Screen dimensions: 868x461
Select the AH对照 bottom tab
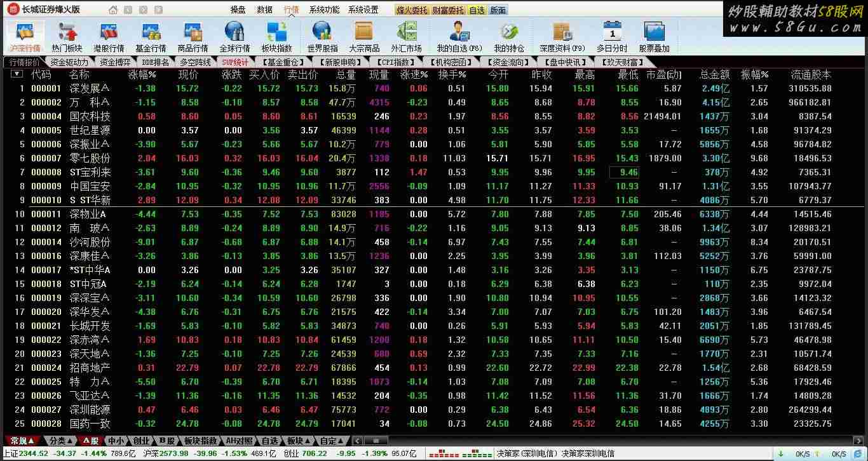[239, 441]
